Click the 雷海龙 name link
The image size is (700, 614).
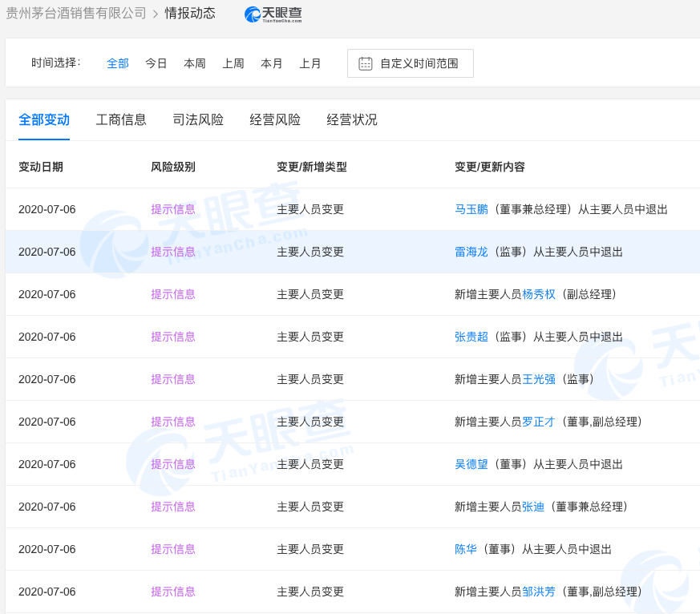click(471, 252)
